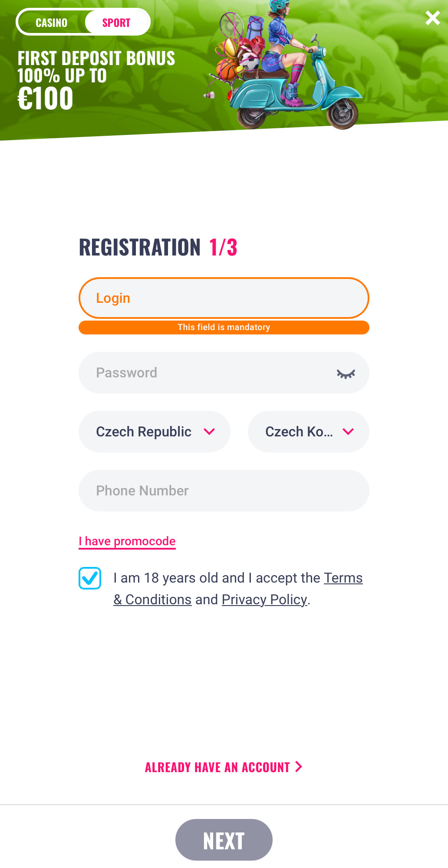The width and height of the screenshot is (448, 868).
Task: Show password using the eye icon
Action: pos(346,373)
